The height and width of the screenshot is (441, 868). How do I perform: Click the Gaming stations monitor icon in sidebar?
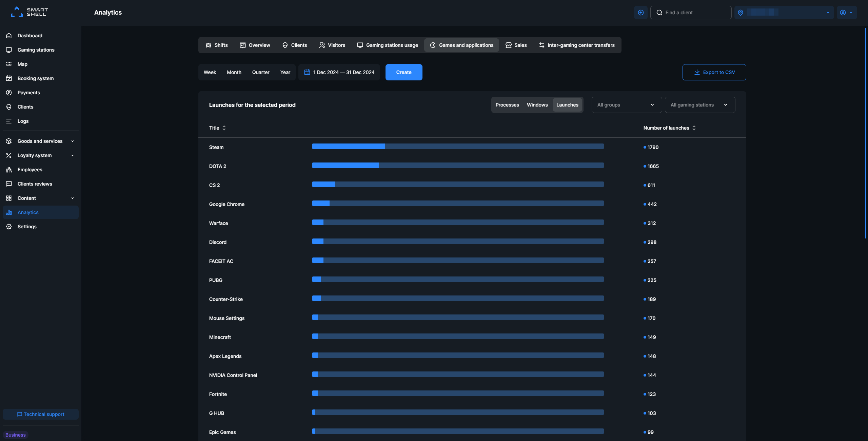tap(9, 50)
